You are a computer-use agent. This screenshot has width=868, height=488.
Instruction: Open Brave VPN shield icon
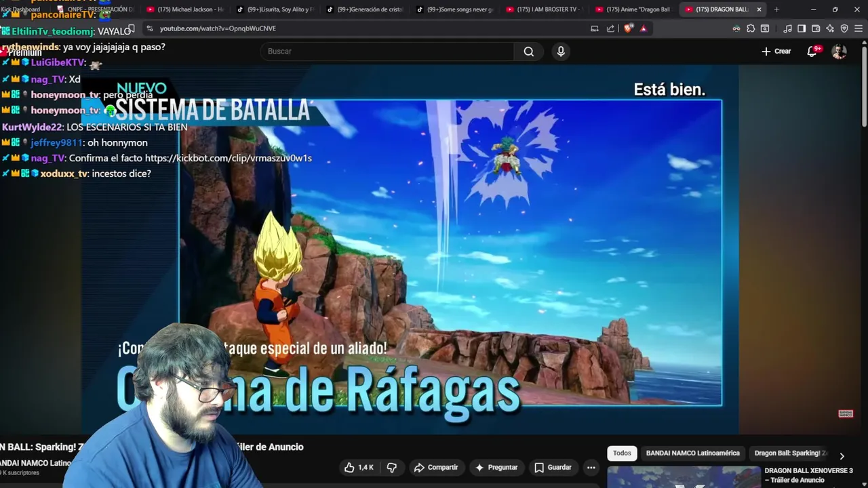tap(844, 28)
